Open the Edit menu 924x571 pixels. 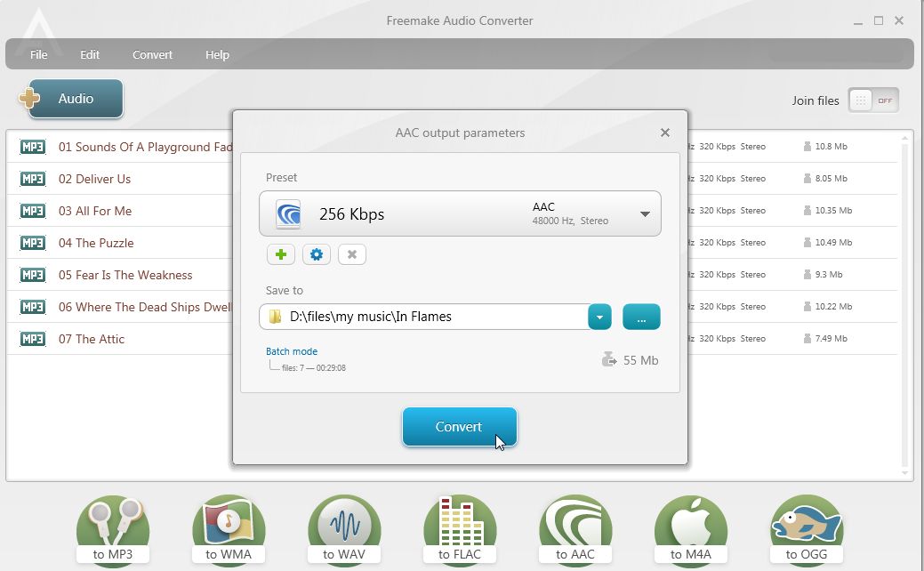click(90, 55)
